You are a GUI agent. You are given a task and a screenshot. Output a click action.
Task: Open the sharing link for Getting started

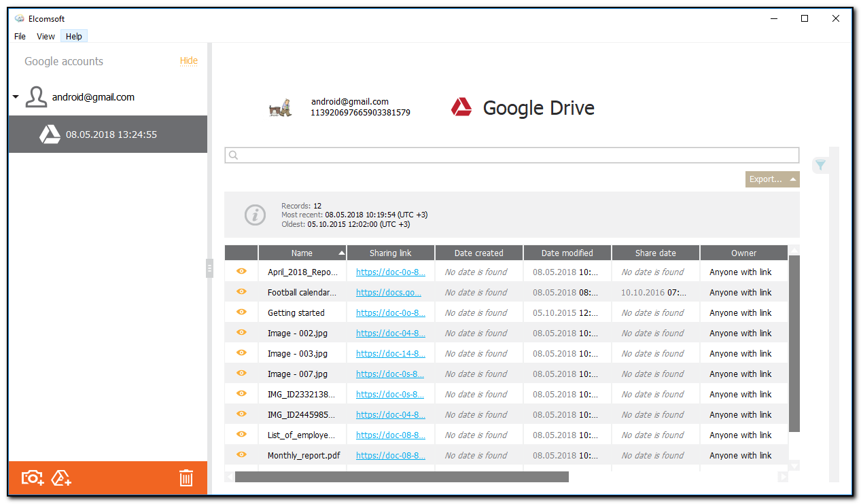coord(391,312)
